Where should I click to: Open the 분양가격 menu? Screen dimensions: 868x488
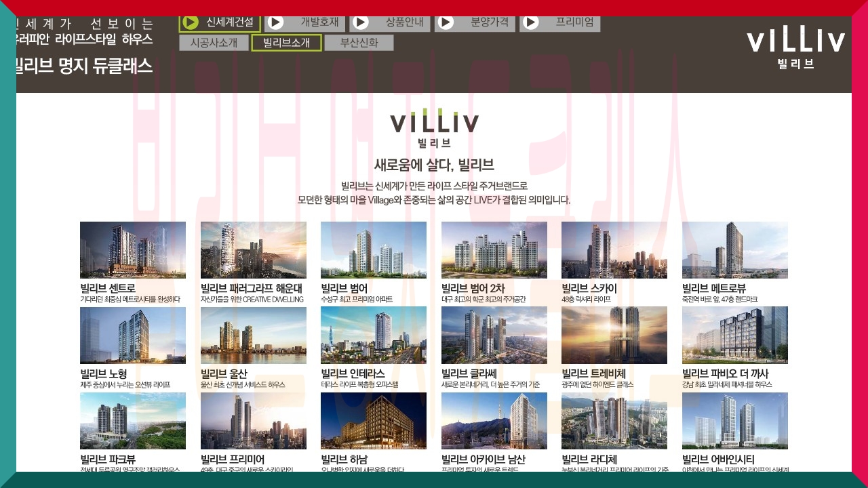tap(475, 22)
